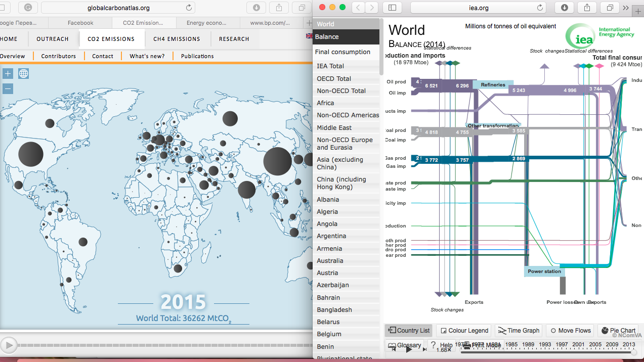Reload the iea.org page
Screen dimensions: 644x362
[540, 8]
